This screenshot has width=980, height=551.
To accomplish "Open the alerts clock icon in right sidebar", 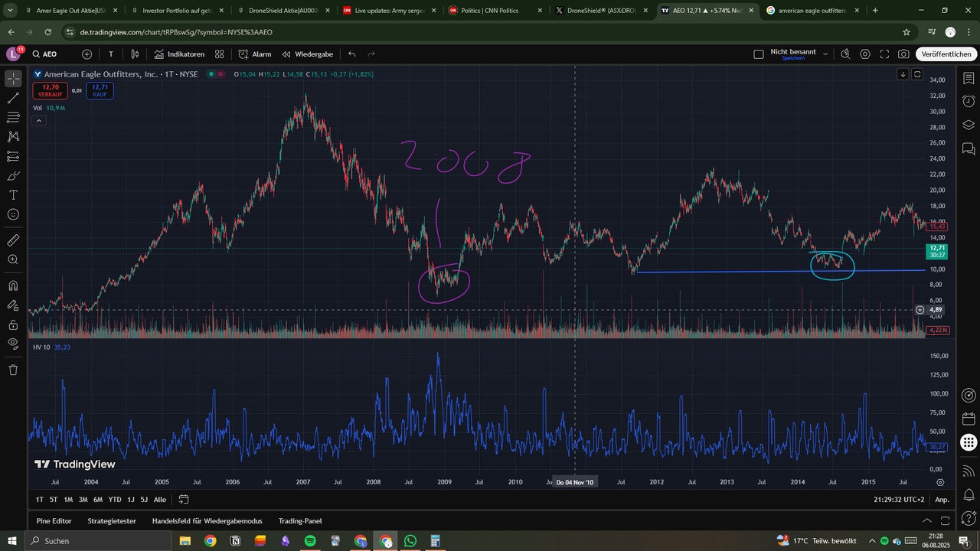I will tap(969, 102).
